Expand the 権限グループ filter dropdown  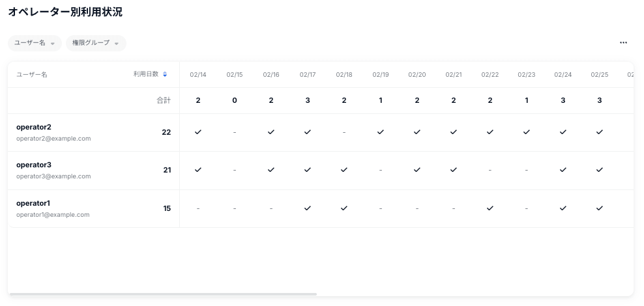point(96,43)
